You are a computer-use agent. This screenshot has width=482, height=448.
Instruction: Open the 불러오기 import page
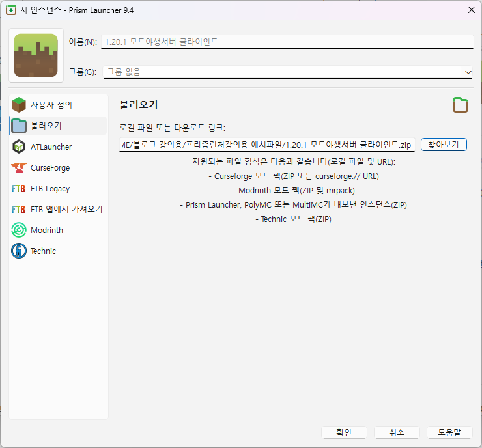point(59,126)
